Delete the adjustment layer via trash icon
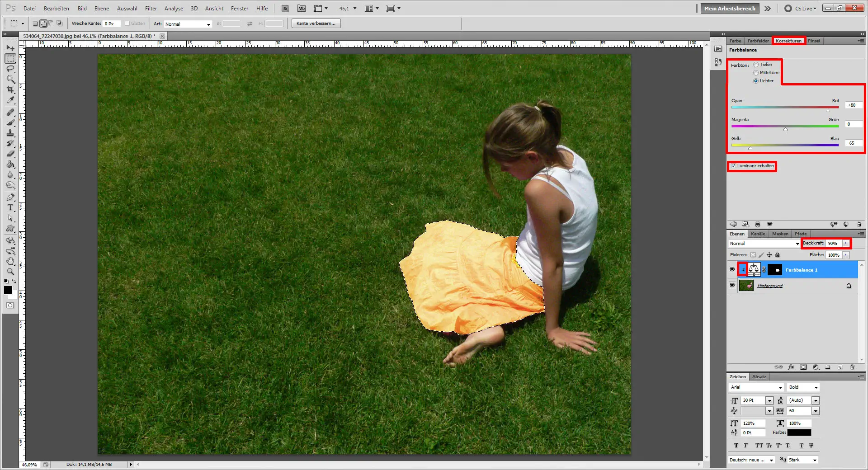 (x=853, y=367)
